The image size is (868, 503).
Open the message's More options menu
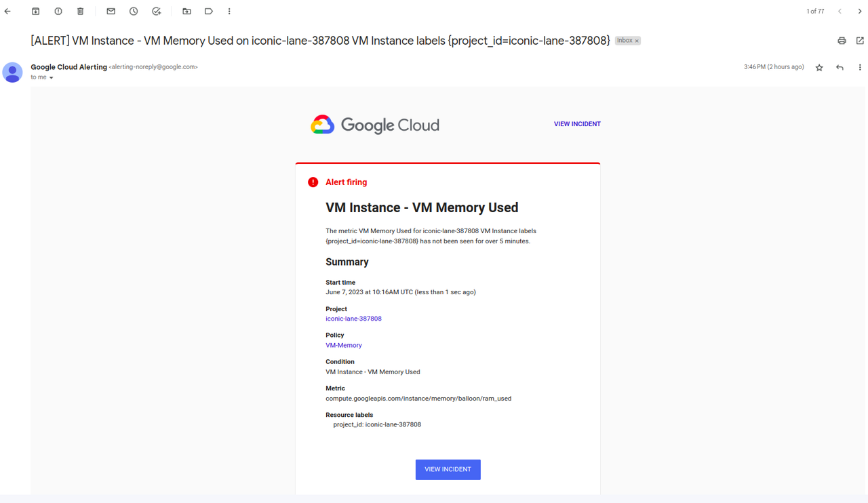tap(860, 67)
